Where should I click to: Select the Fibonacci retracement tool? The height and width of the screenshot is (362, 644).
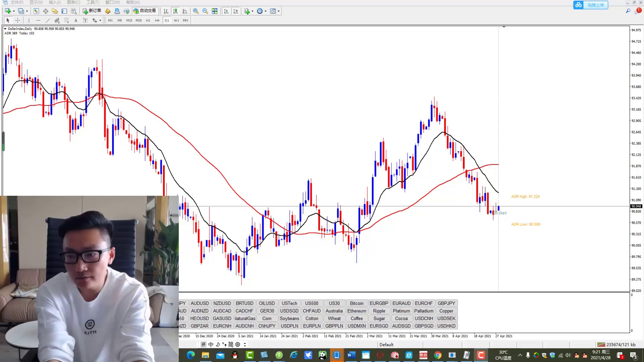(66, 20)
